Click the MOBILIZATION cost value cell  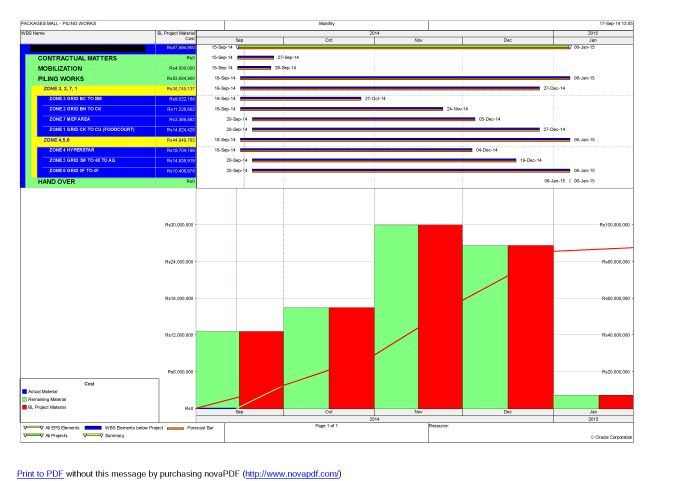176,69
